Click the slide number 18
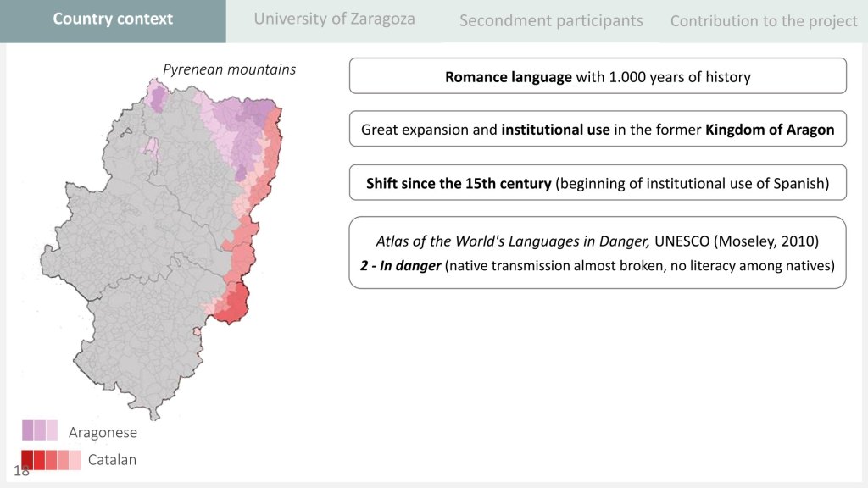The height and width of the screenshot is (488, 868). tap(21, 471)
